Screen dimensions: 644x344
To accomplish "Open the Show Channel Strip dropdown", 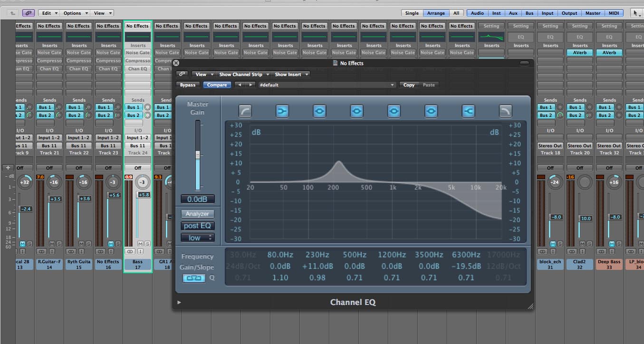I will tap(244, 74).
